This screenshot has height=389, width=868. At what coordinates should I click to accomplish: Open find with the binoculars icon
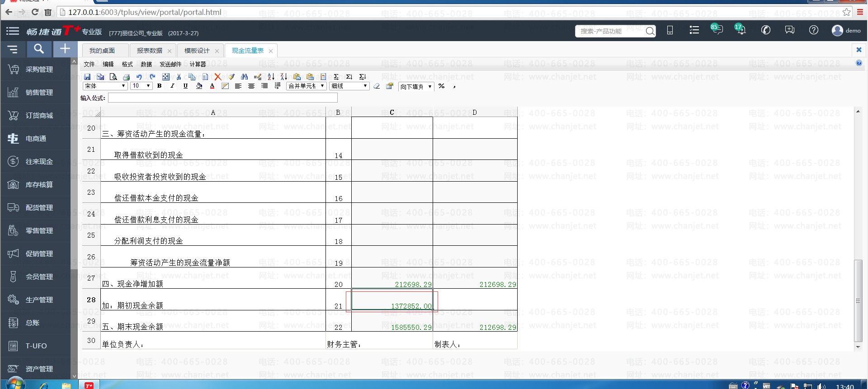click(x=245, y=77)
